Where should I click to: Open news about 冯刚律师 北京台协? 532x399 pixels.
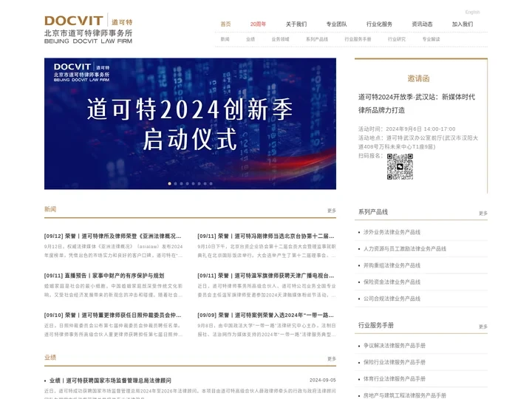(x=266, y=236)
